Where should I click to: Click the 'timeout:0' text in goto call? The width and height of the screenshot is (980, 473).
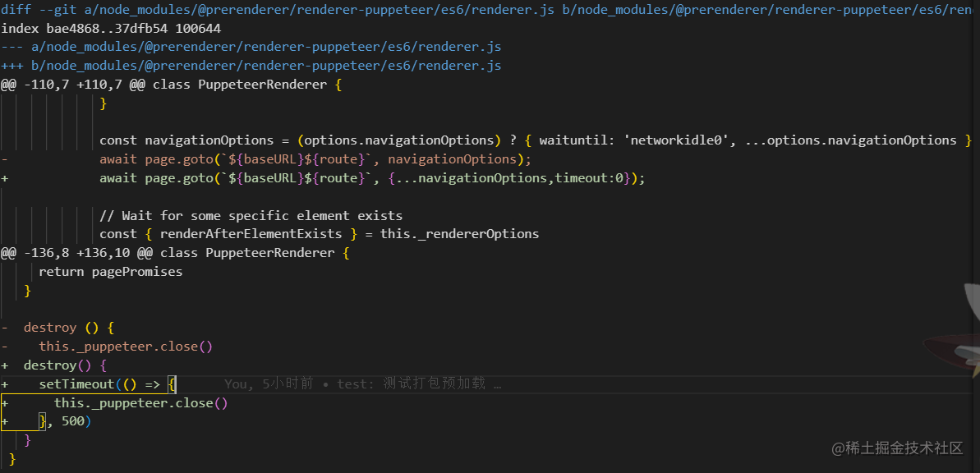tap(589, 178)
